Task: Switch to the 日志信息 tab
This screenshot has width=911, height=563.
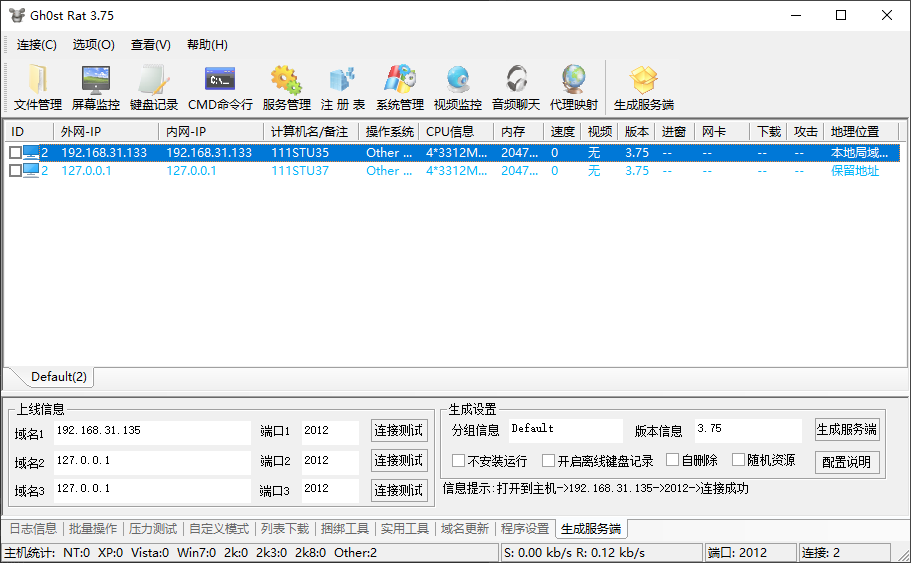Action: click(x=33, y=529)
